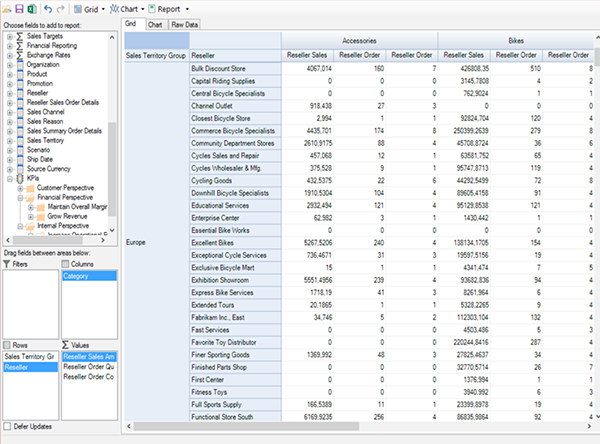Image resolution: width=600 pixels, height=444 pixels.
Task: Select the Internal Perspective folder
Action: 63,226
